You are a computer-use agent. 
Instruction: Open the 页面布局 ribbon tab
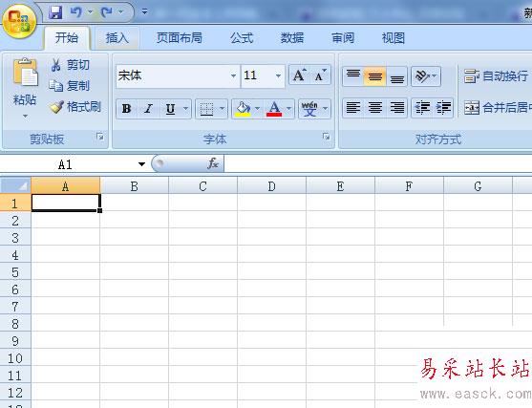click(x=180, y=37)
